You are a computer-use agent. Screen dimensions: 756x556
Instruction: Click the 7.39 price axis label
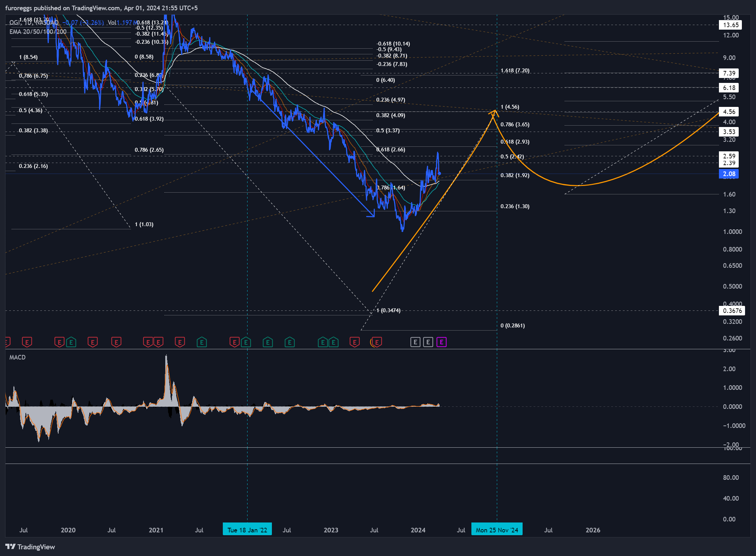click(x=729, y=73)
